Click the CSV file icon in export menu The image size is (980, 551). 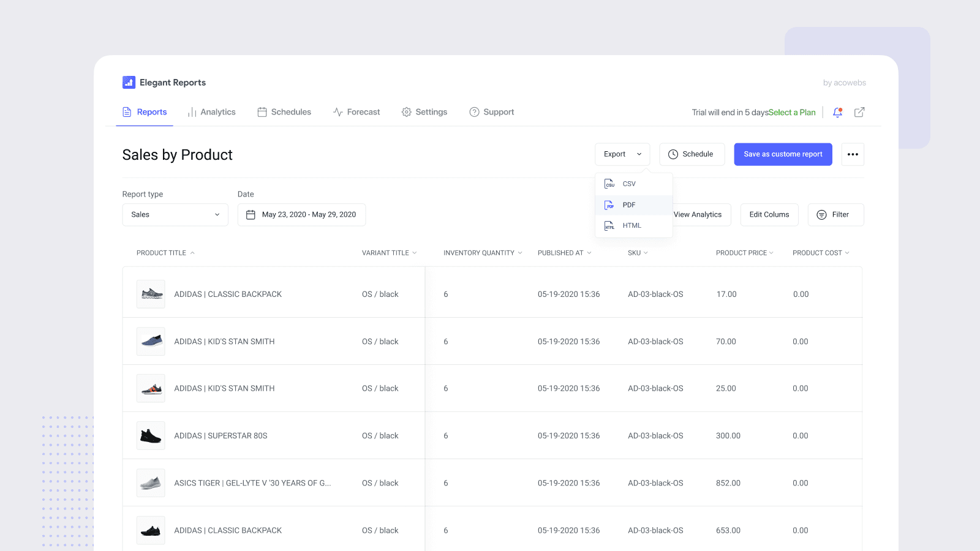tap(609, 184)
